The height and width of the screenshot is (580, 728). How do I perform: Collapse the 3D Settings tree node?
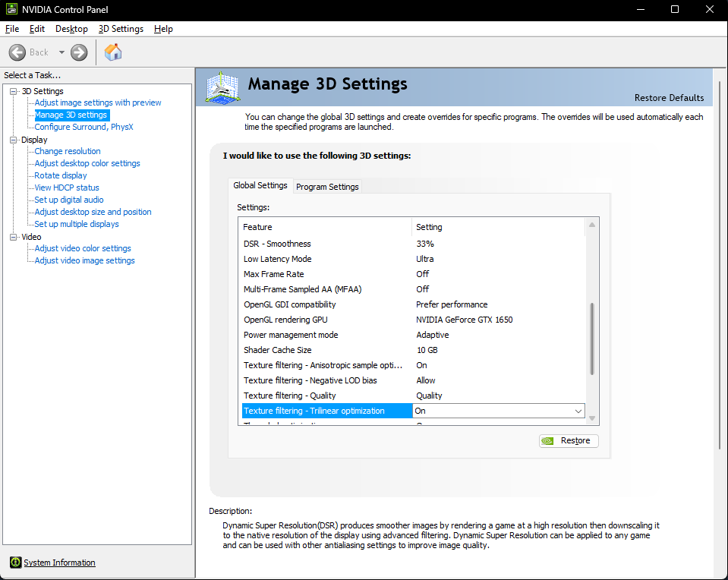[14, 92]
